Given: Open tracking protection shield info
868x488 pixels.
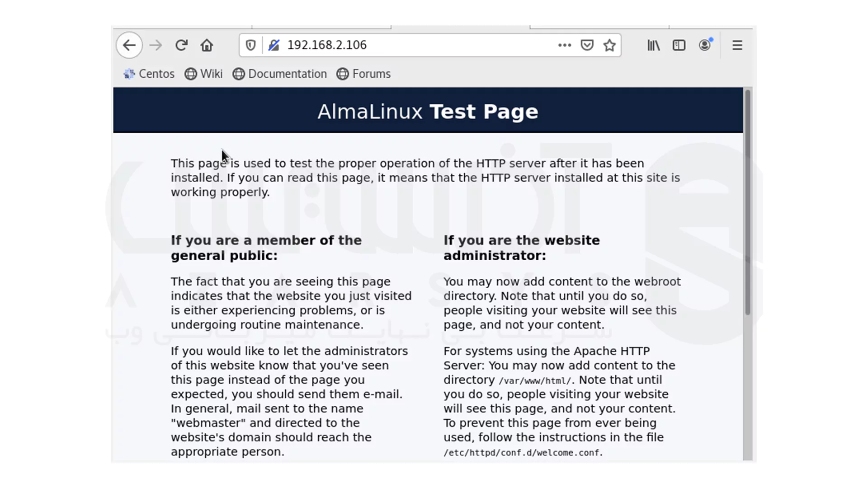Looking at the screenshot, I should coord(250,45).
